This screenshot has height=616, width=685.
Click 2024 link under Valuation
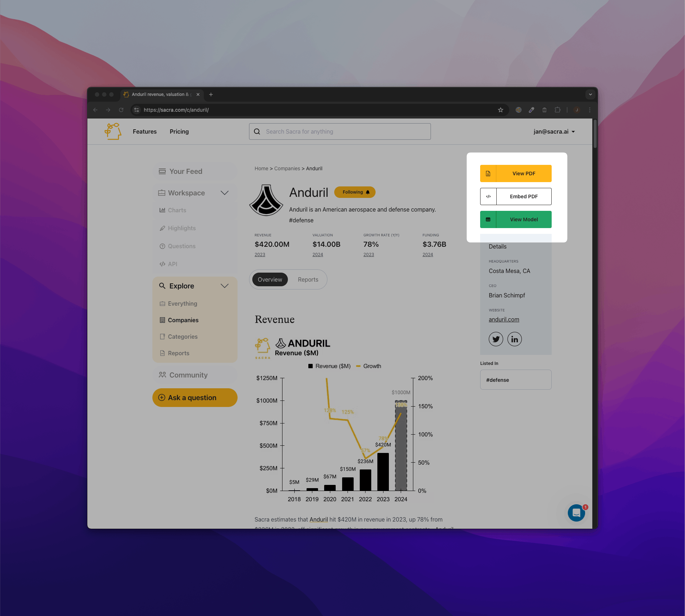(318, 255)
